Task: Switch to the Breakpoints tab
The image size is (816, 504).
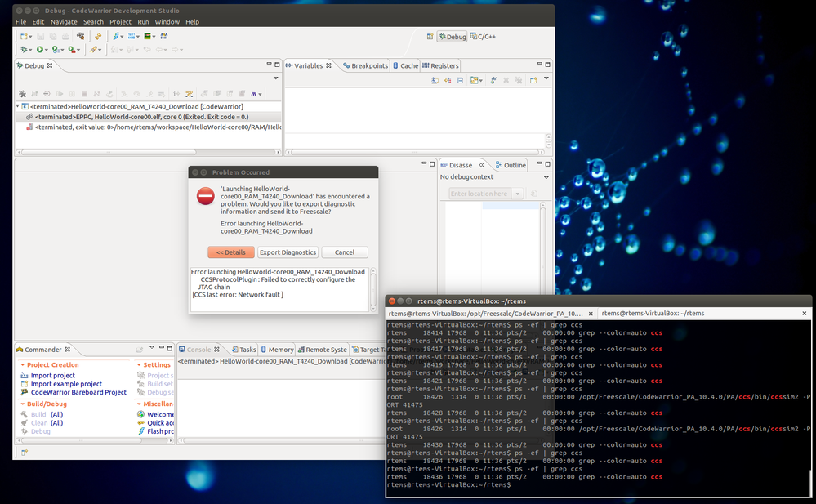Action: pyautogui.click(x=365, y=65)
